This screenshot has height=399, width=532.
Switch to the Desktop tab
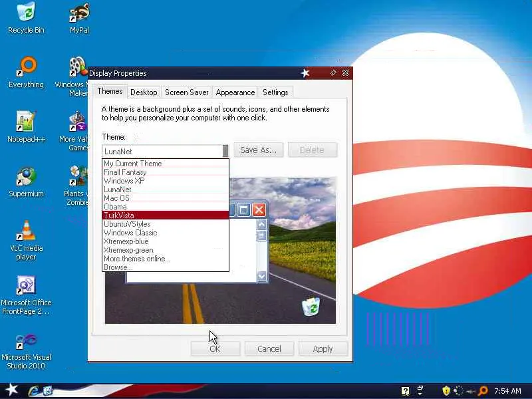(x=144, y=92)
